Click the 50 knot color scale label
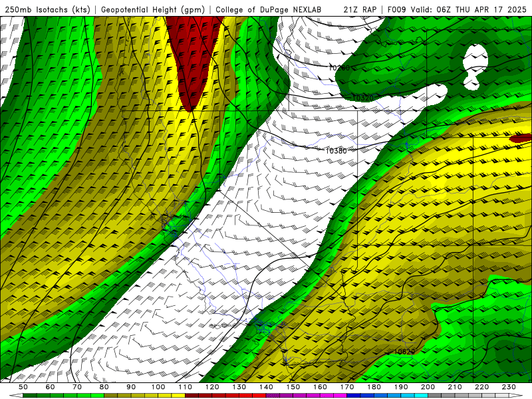532x399 pixels. tap(23, 387)
